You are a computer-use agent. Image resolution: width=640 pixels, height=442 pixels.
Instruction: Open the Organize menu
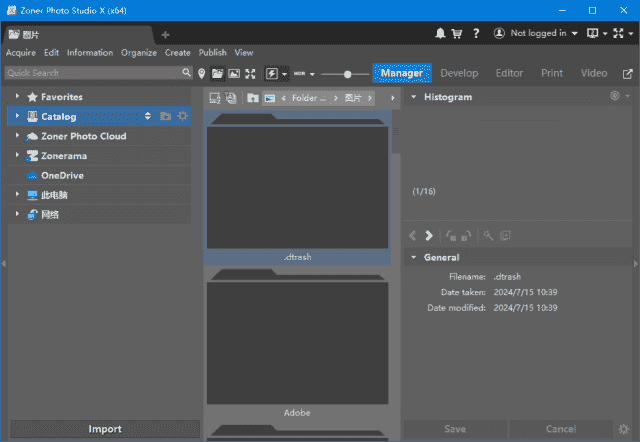coord(138,52)
